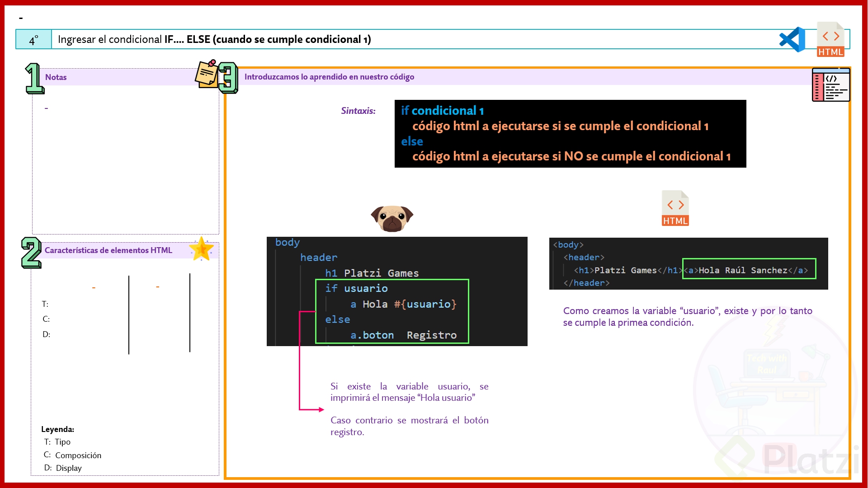Click the HTML file icon above body code
Screen dimensions: 868x488
[x=675, y=208]
